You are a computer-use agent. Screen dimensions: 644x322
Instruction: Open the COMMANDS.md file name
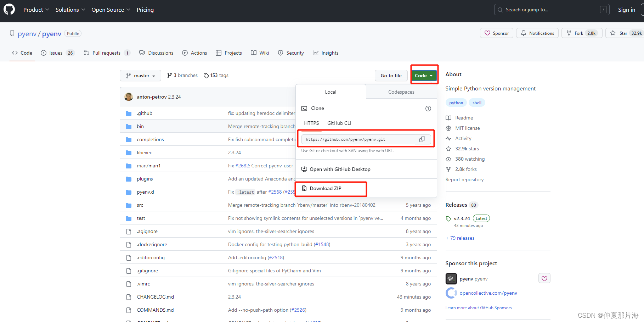[155, 310]
